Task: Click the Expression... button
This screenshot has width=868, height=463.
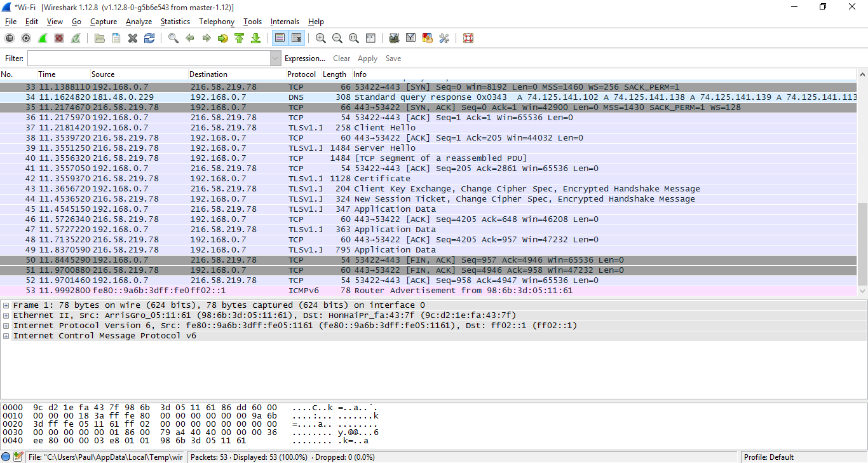Action: click(x=305, y=59)
